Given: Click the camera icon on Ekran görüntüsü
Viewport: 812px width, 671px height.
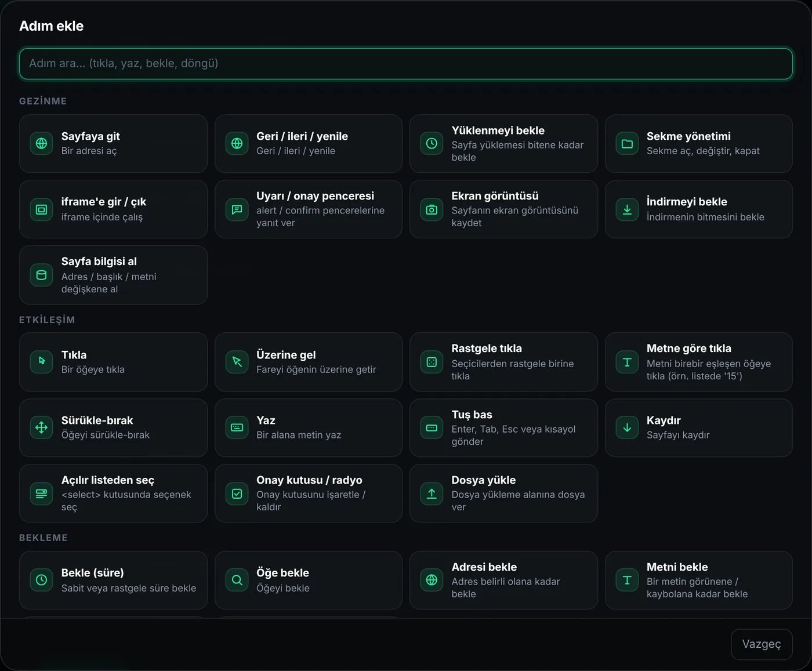Looking at the screenshot, I should click(x=432, y=209).
